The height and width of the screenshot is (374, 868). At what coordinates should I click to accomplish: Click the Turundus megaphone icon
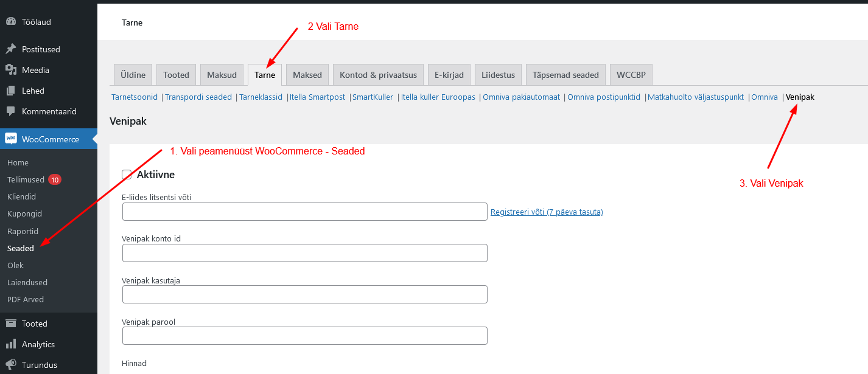tap(10, 365)
